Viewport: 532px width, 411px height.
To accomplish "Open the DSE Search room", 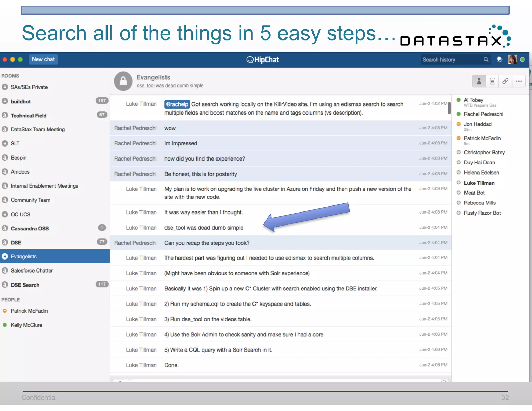I will (x=55, y=285).
